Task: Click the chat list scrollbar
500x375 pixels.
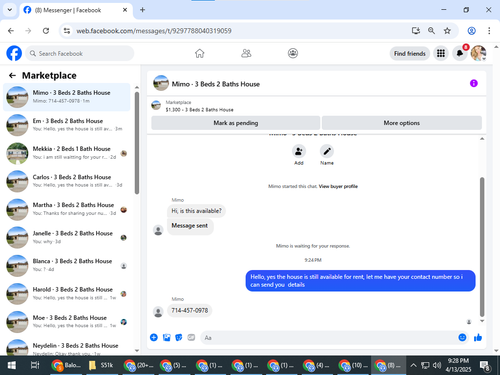Action: pyautogui.click(x=137, y=143)
